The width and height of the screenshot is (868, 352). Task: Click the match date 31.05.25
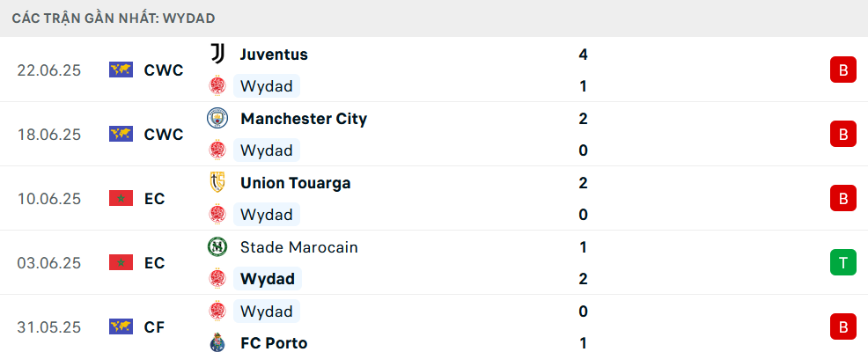tap(48, 327)
